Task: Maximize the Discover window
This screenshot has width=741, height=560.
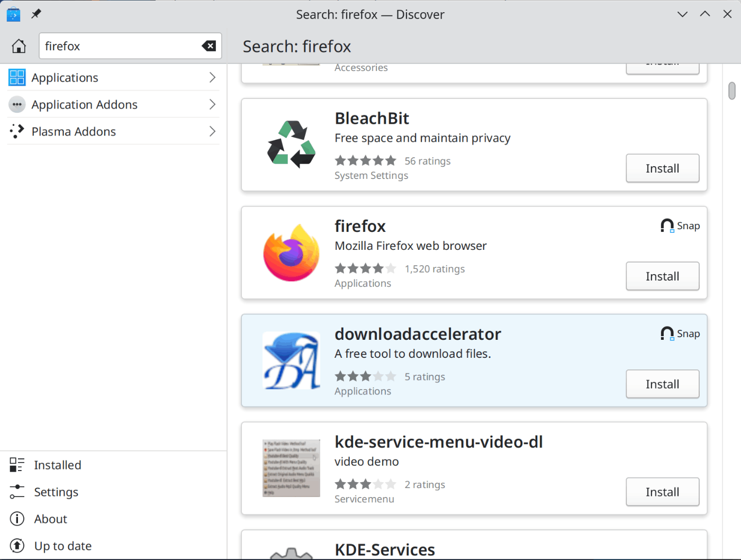Action: [705, 14]
